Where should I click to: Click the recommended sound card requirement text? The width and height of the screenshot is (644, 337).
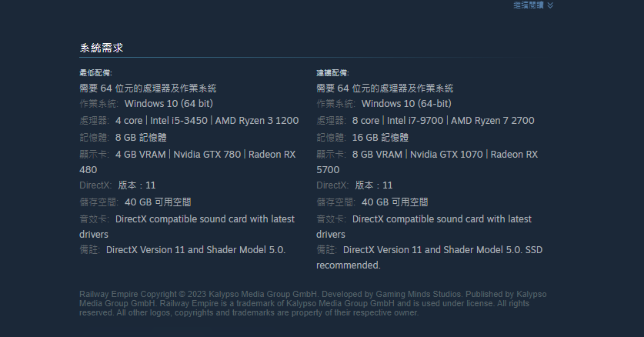coord(442,219)
